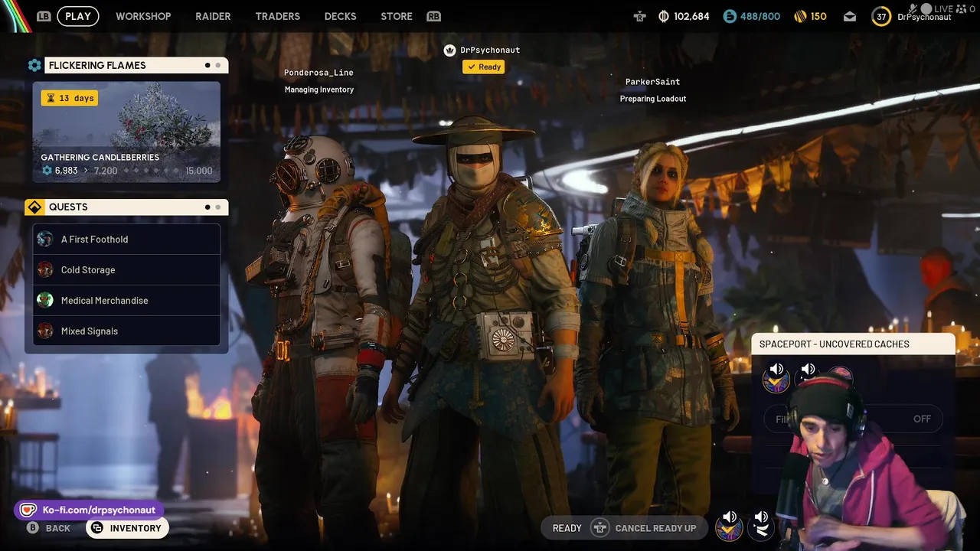This screenshot has width=980, height=551.
Task: Click the party leader crown icon
Action: 450,50
